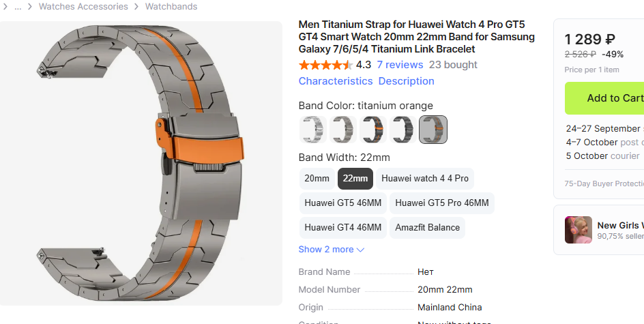Select the Amazfit Balance option
This screenshot has width=644, height=324.
click(x=428, y=228)
